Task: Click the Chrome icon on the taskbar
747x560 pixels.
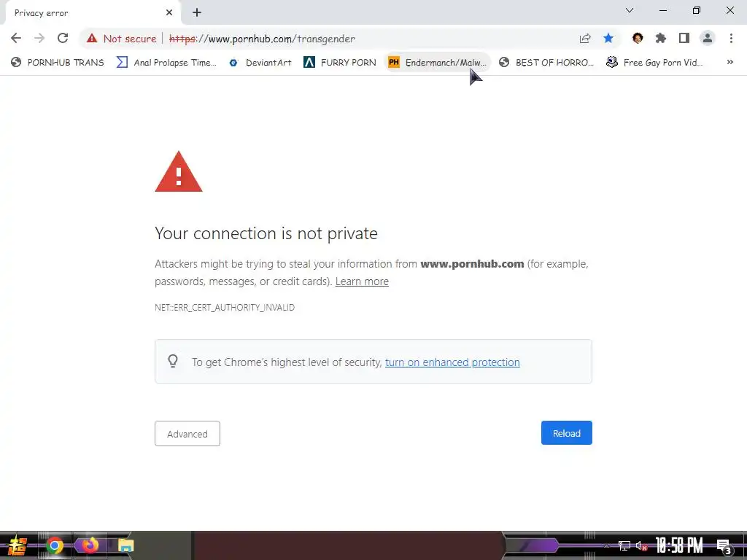Action: tap(54, 545)
